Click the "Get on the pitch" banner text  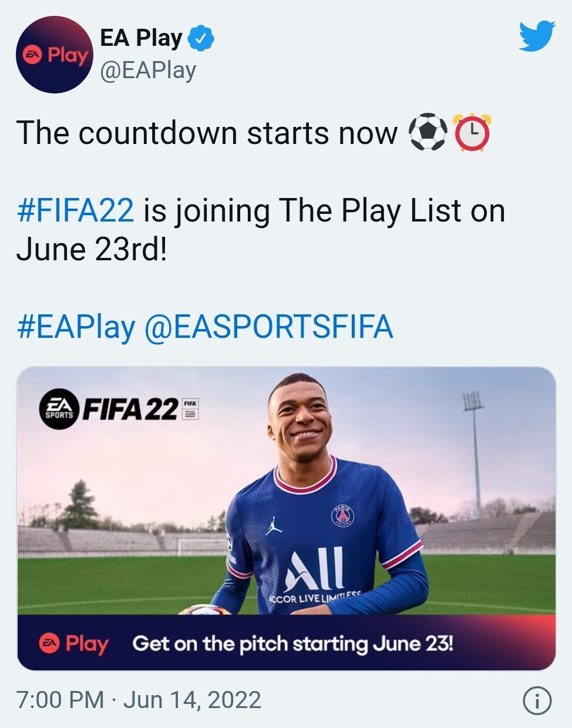(292, 643)
